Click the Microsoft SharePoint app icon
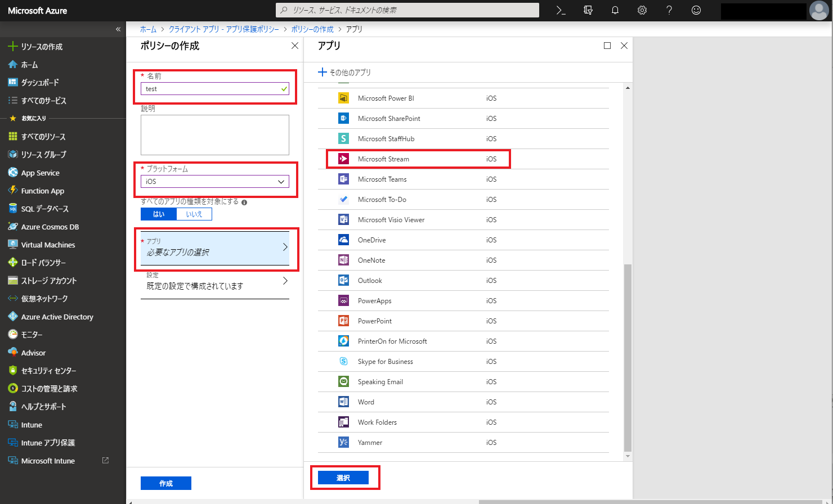833x504 pixels. (x=343, y=119)
